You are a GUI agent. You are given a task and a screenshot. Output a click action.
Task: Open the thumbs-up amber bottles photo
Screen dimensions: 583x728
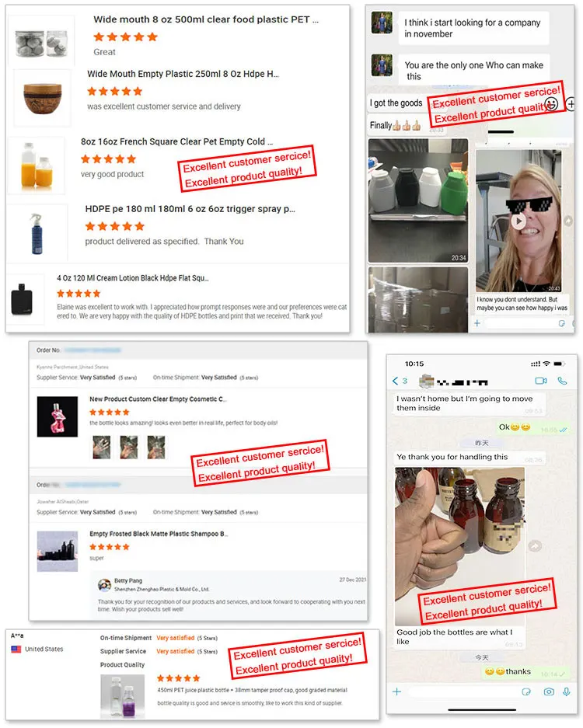(460, 546)
